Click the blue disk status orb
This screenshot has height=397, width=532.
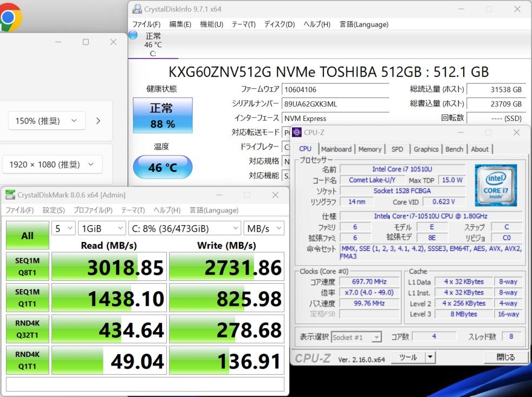click(x=133, y=35)
